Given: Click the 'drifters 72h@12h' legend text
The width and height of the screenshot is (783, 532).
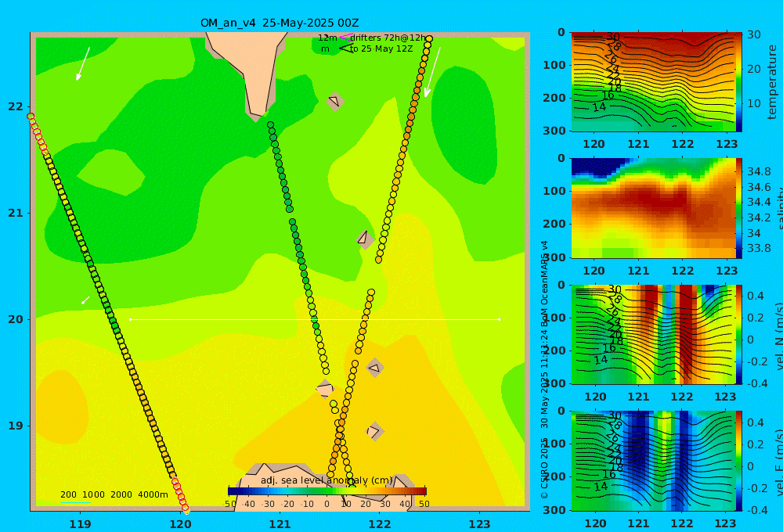Looking at the screenshot, I should [388, 38].
